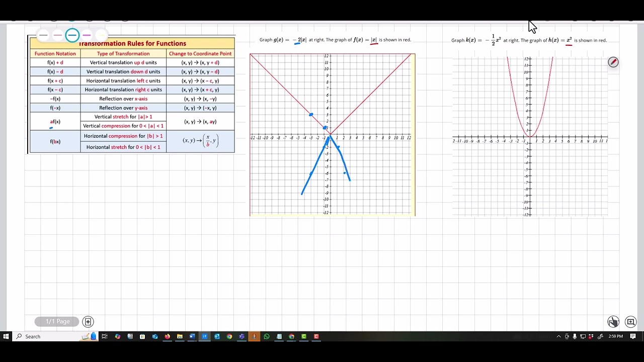Click the red pen tool icon
Image resolution: width=644 pixels, height=362 pixels.
click(x=613, y=62)
